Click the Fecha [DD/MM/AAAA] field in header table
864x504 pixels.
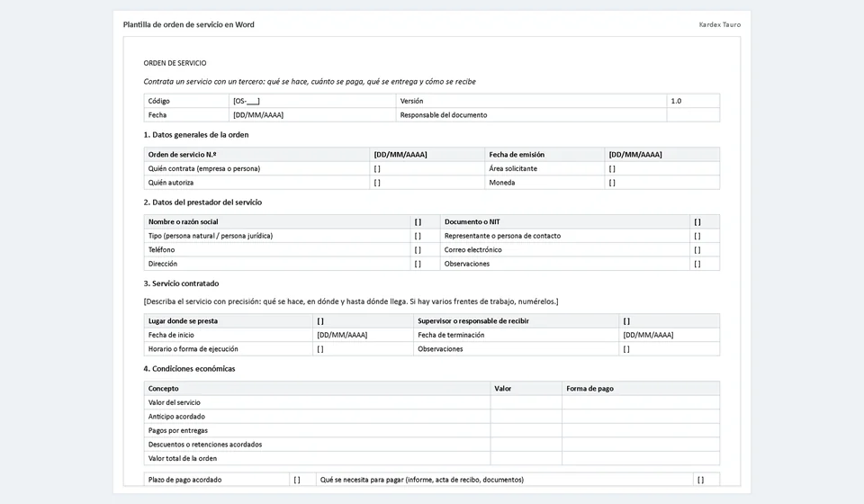point(312,115)
